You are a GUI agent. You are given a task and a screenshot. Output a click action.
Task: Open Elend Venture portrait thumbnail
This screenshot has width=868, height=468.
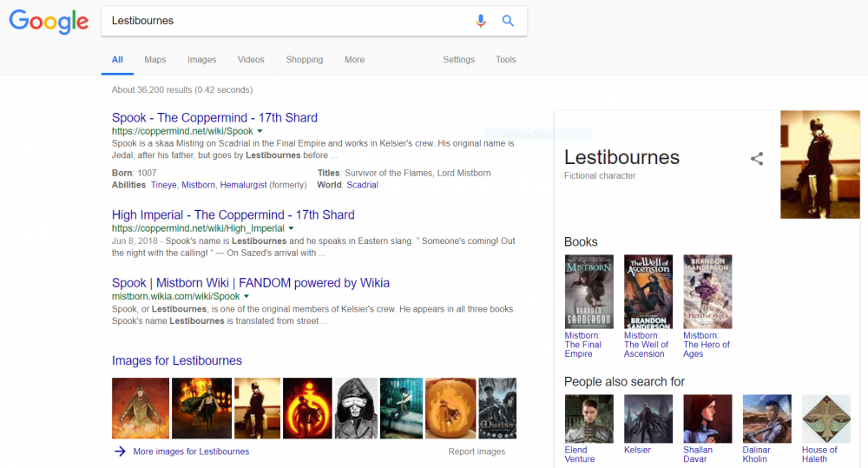click(589, 419)
